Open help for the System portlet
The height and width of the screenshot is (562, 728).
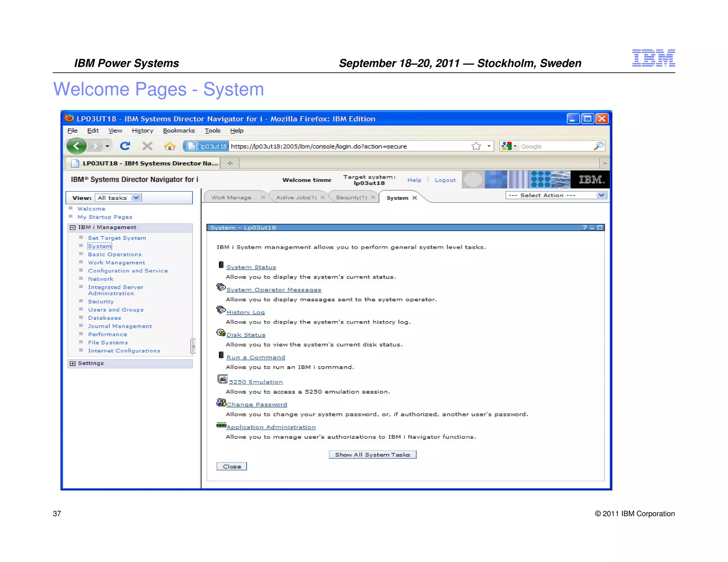(x=585, y=227)
